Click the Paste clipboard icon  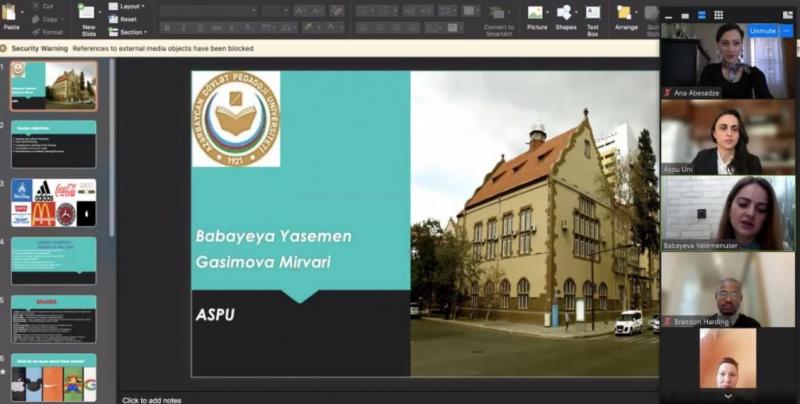click(x=9, y=12)
